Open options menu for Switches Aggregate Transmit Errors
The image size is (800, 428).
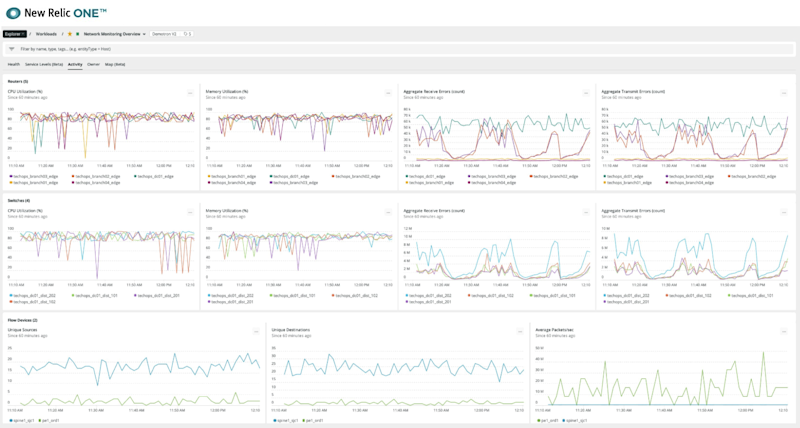pos(784,212)
